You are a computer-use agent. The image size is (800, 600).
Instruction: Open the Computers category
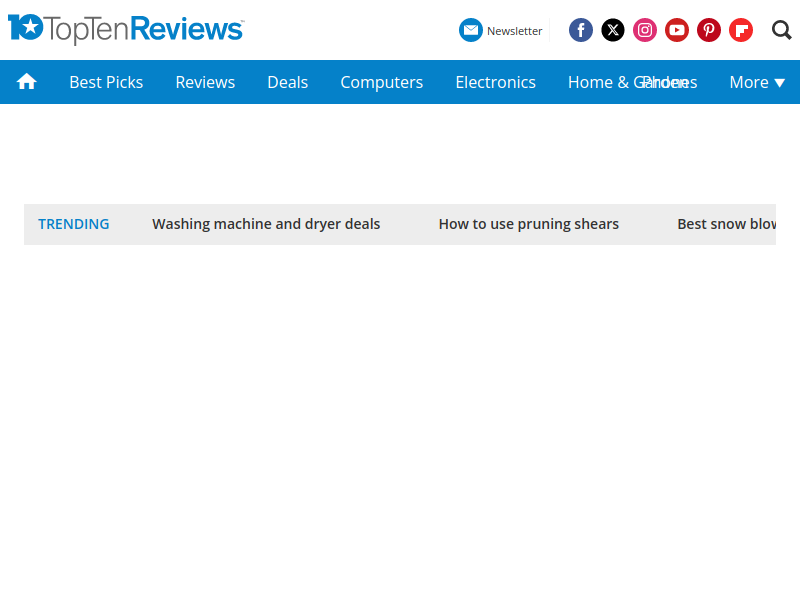(x=381, y=82)
